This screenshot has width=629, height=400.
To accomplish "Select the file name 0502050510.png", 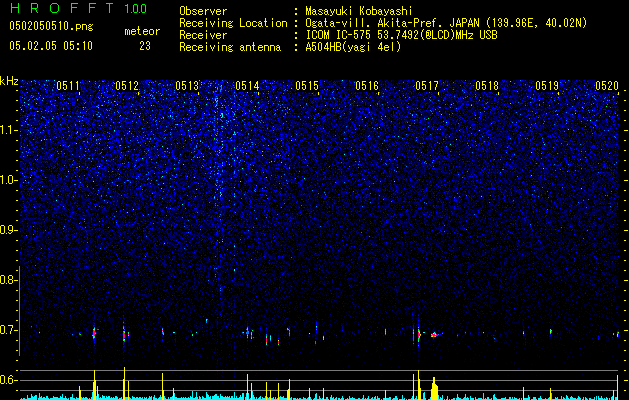I will tap(51, 27).
